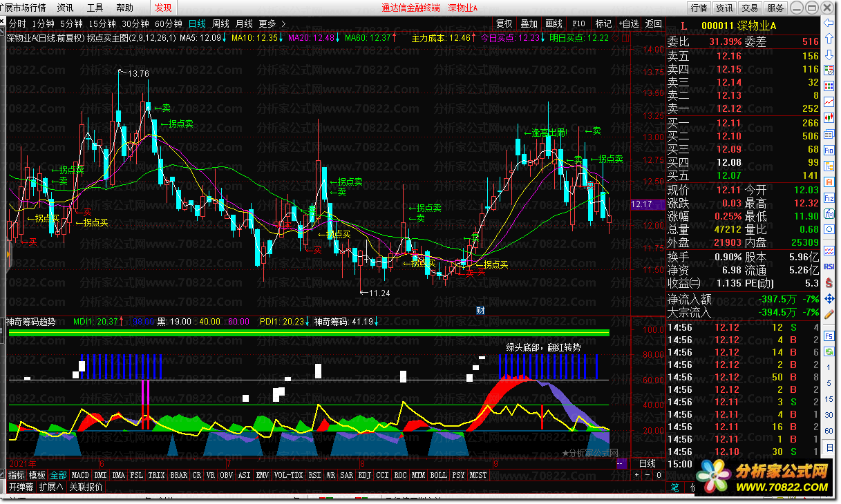Click the minus zoom button below chart
This screenshot has height=504, width=841.
point(648,475)
